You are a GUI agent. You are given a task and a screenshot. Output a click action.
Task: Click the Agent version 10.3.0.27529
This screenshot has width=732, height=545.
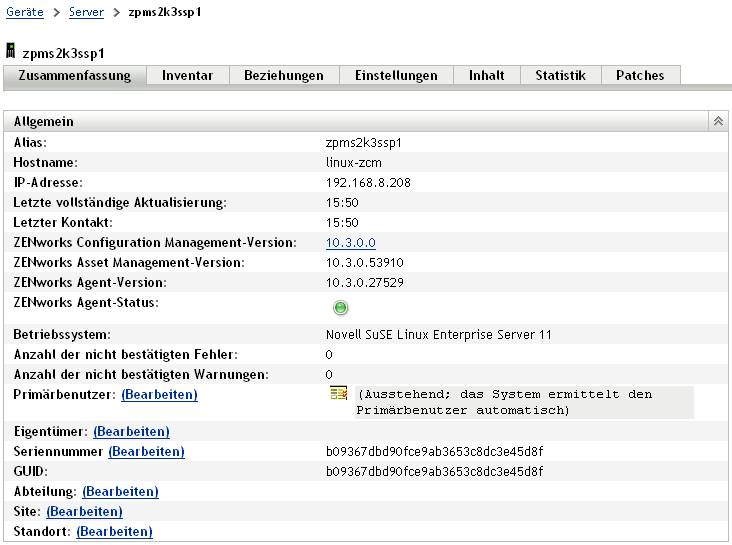pos(365,283)
